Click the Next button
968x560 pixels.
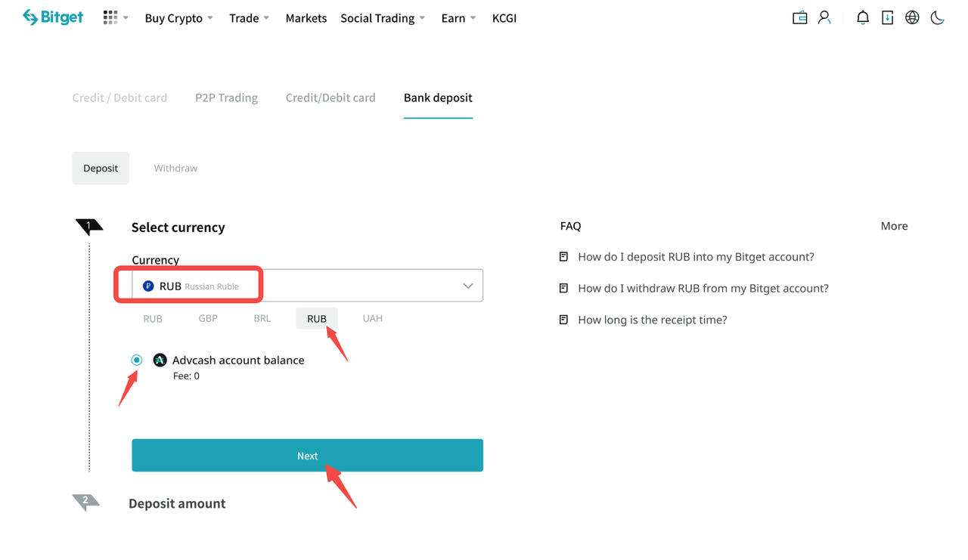pyautogui.click(x=307, y=456)
